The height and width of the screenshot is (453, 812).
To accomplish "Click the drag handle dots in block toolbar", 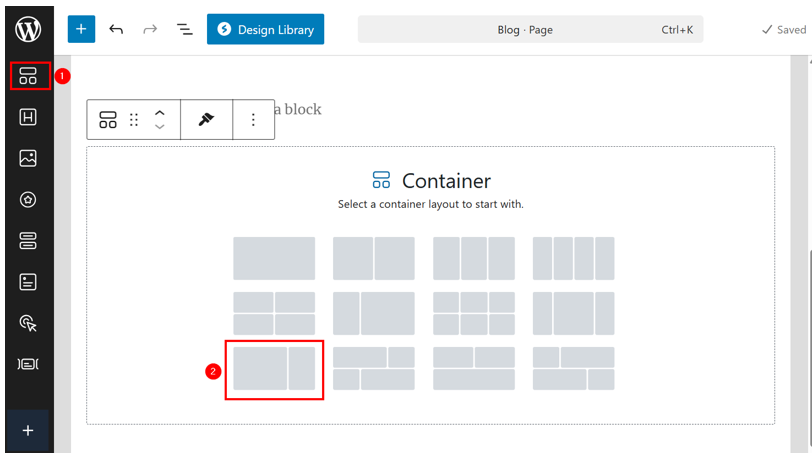I will click(x=134, y=120).
